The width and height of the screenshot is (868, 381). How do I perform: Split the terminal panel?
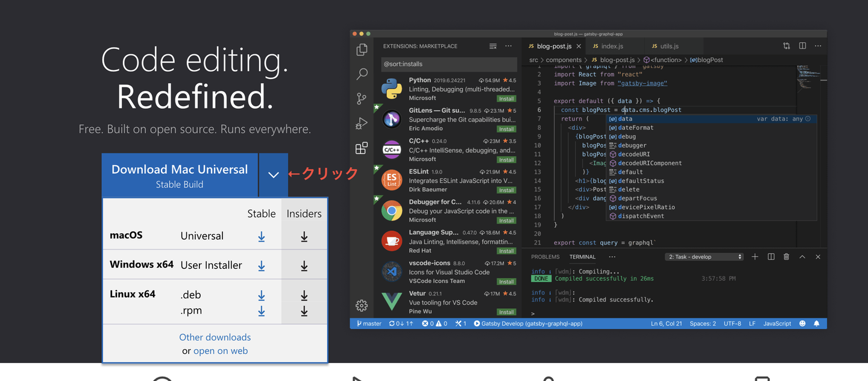click(771, 257)
